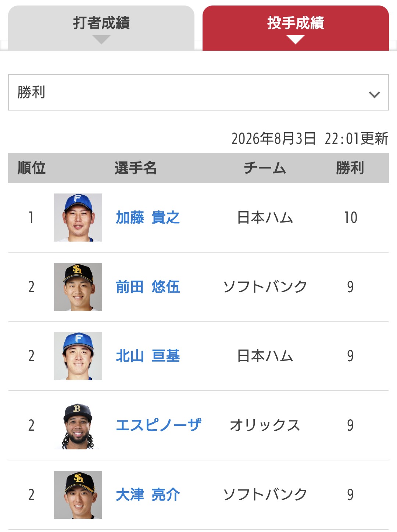Click the triangle under 打者成績
This screenshot has height=532, width=397.
(x=101, y=40)
